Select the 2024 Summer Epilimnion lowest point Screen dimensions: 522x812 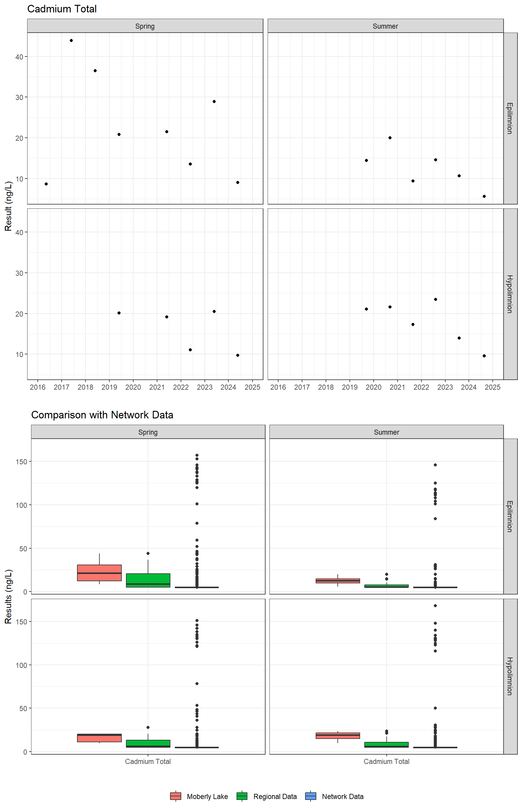484,196
